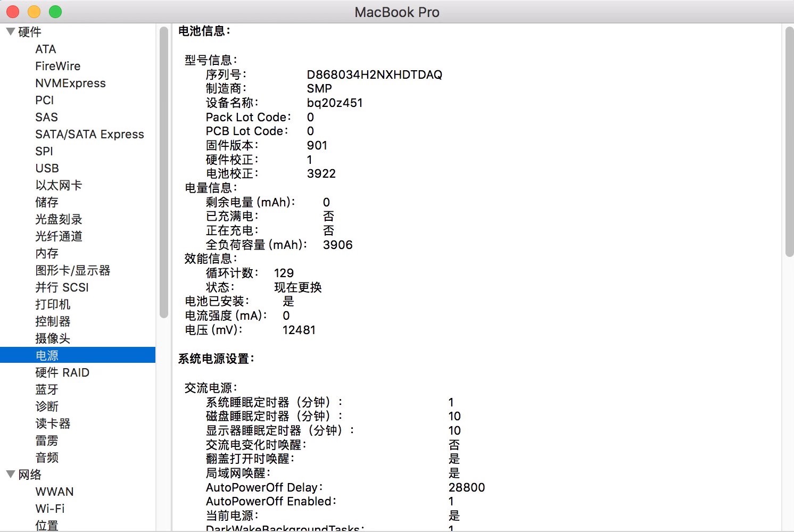Collapse the 硬件 section disclosure triangle

coord(10,32)
